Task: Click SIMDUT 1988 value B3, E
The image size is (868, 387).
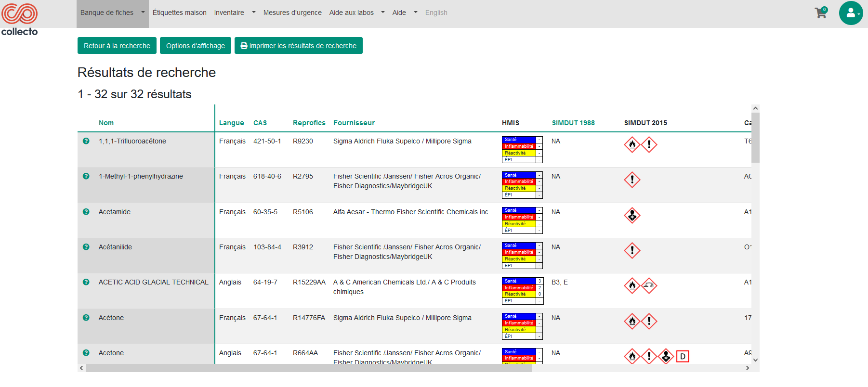Action: (x=560, y=282)
